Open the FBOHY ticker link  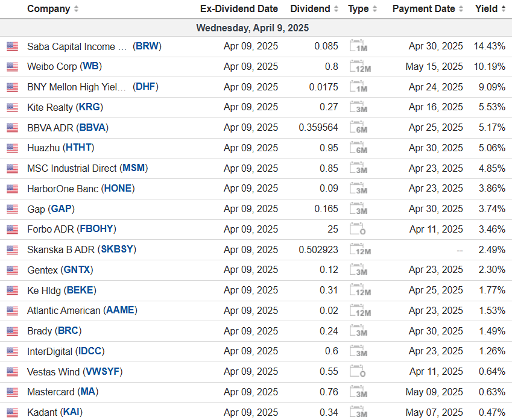[x=96, y=229]
